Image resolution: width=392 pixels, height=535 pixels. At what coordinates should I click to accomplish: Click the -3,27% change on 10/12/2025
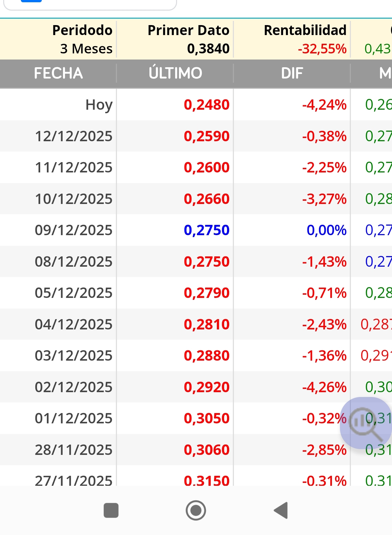(324, 199)
